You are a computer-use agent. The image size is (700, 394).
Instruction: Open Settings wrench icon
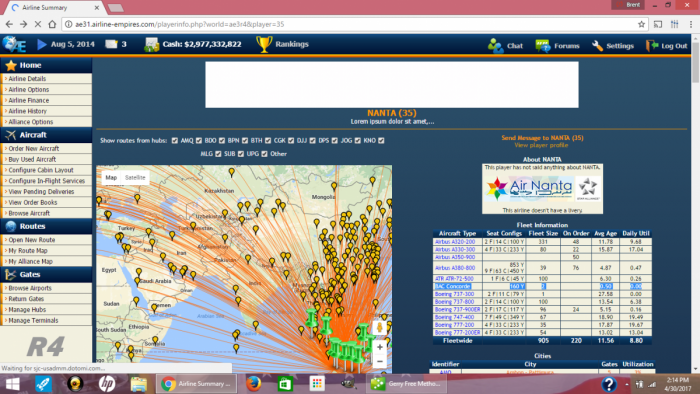[x=597, y=46]
